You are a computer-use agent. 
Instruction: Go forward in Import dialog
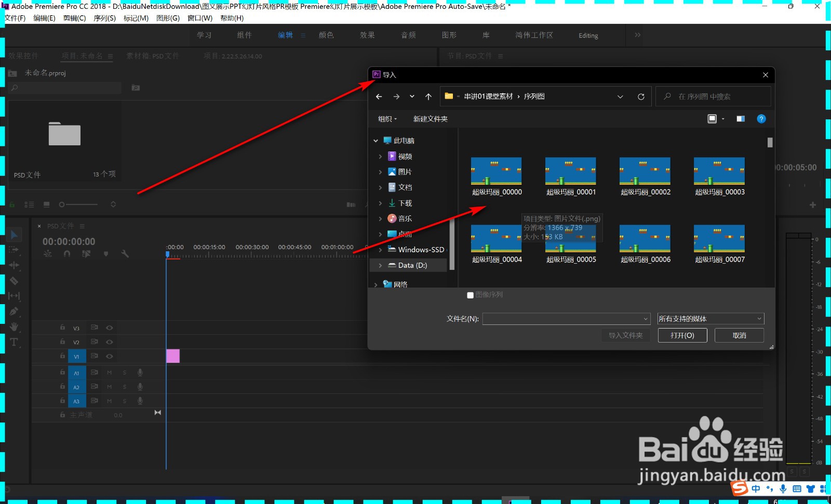click(396, 97)
